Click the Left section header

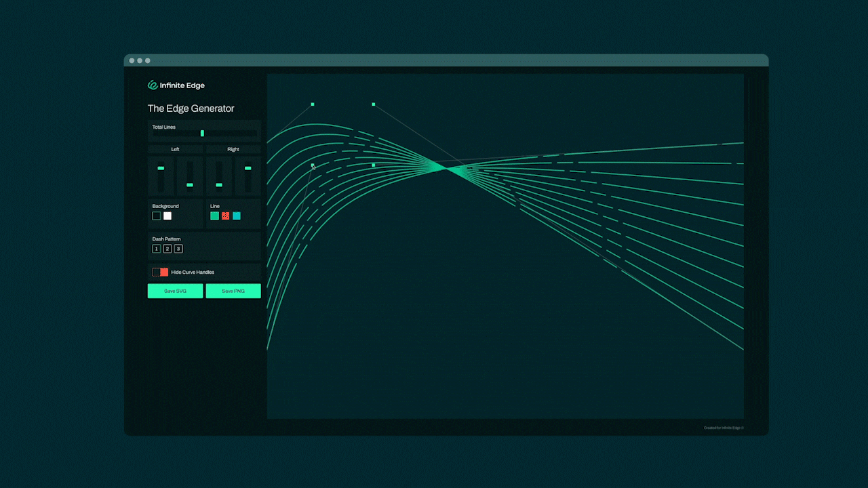[x=175, y=149]
